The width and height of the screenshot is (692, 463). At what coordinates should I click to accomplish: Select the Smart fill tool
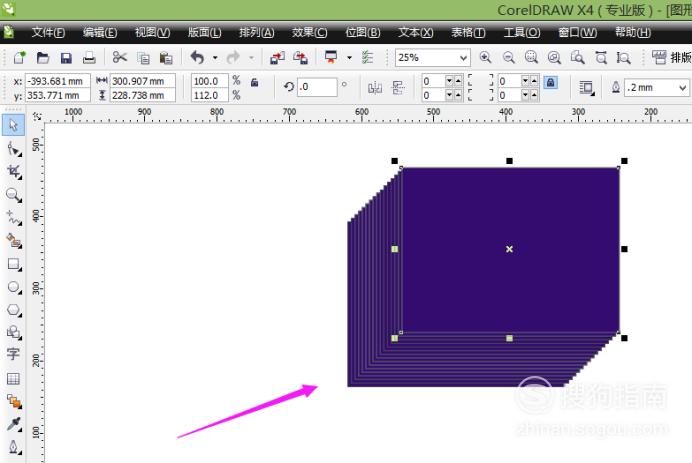point(14,241)
